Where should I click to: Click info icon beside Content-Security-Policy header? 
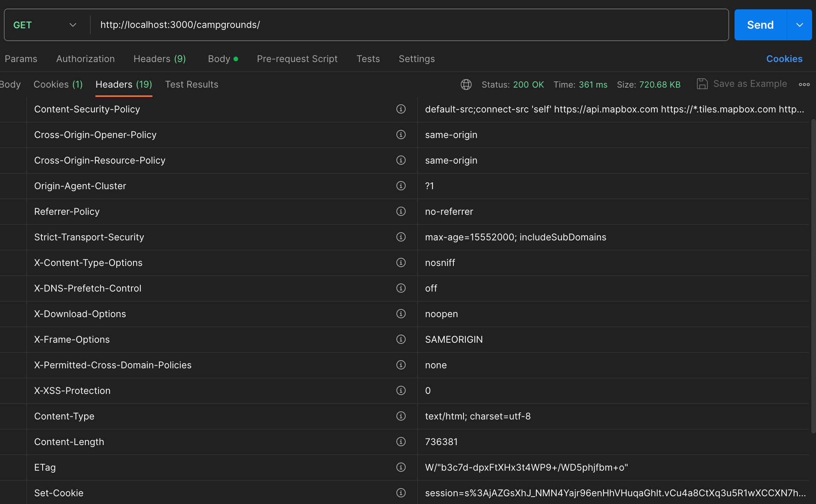(x=401, y=109)
